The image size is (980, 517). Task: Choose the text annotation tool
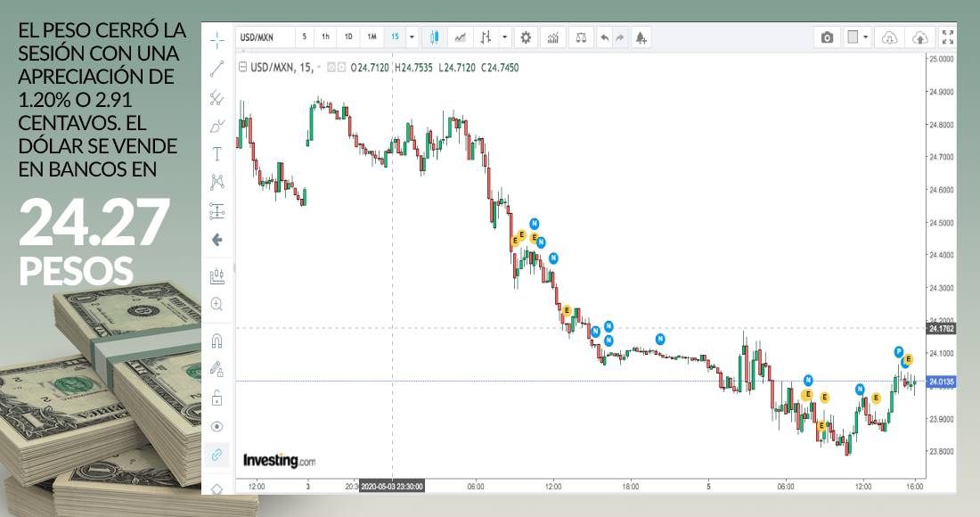pos(216,154)
